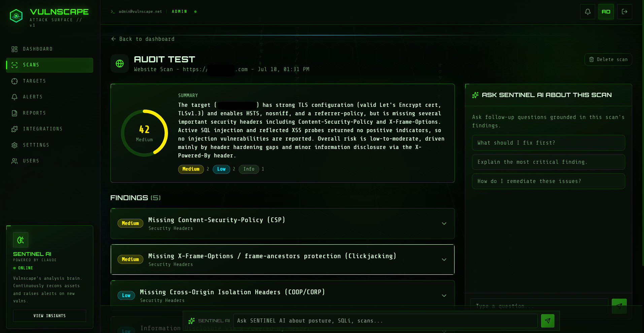Image resolution: width=644 pixels, height=333 pixels.
Task: Open the notifications bell
Action: (x=587, y=12)
